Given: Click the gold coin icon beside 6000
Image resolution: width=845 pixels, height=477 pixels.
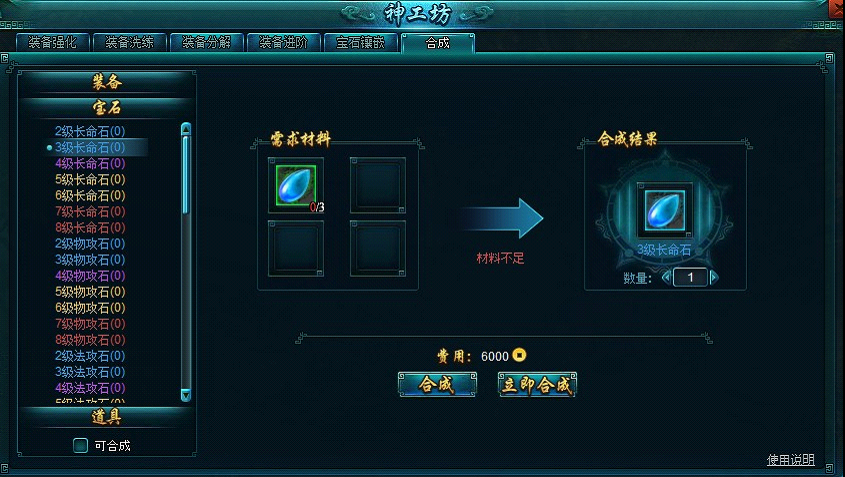Looking at the screenshot, I should coord(519,355).
